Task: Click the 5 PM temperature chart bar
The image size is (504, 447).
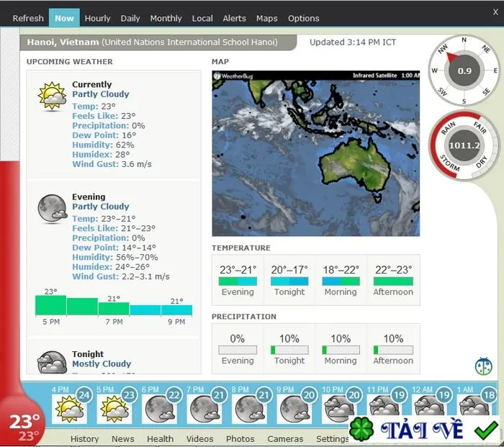Action: 51,305
